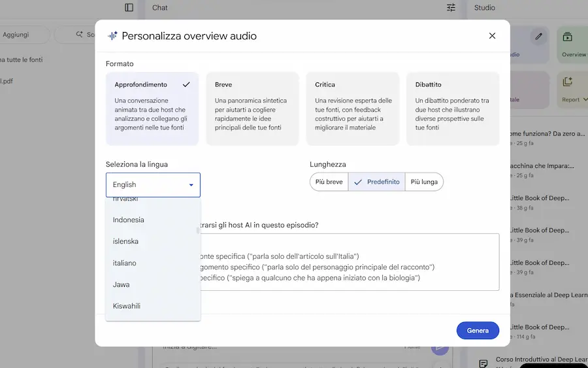Choose the Critica format option
The image size is (588, 368).
[353, 109]
